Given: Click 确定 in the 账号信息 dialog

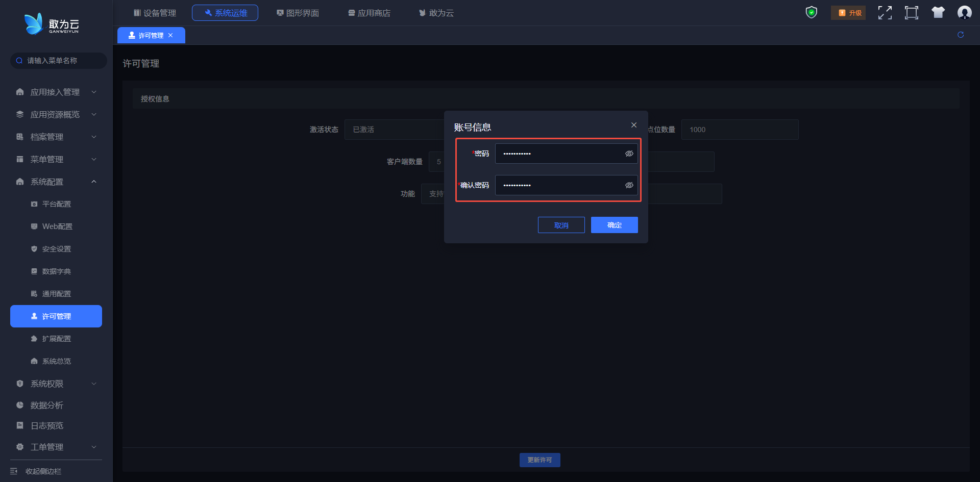Looking at the screenshot, I should tap(615, 225).
